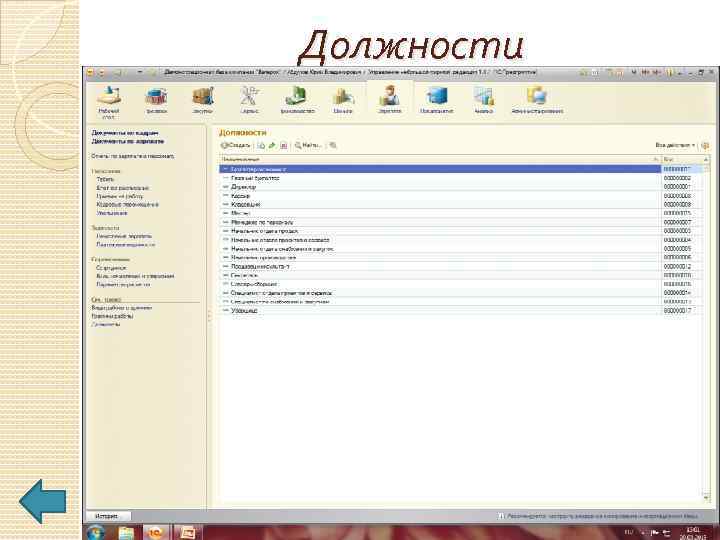720x540 pixels.
Task: Select the Директор row
Action: click(440, 187)
